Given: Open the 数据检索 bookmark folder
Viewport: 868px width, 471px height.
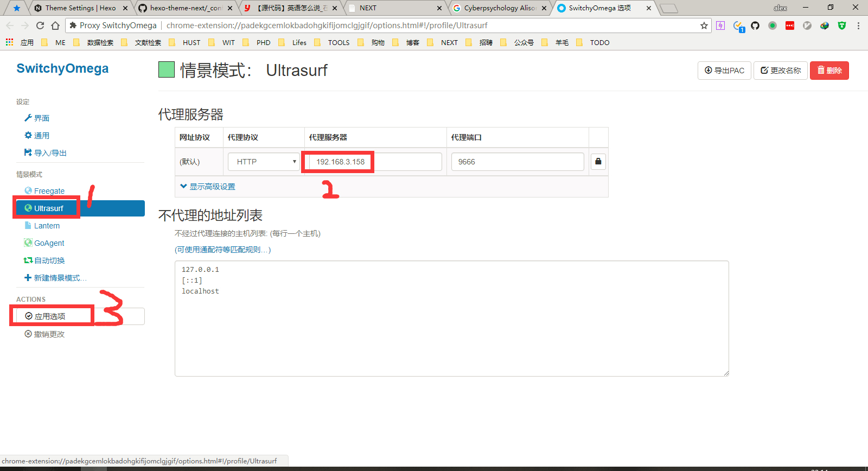Looking at the screenshot, I should click(93, 42).
